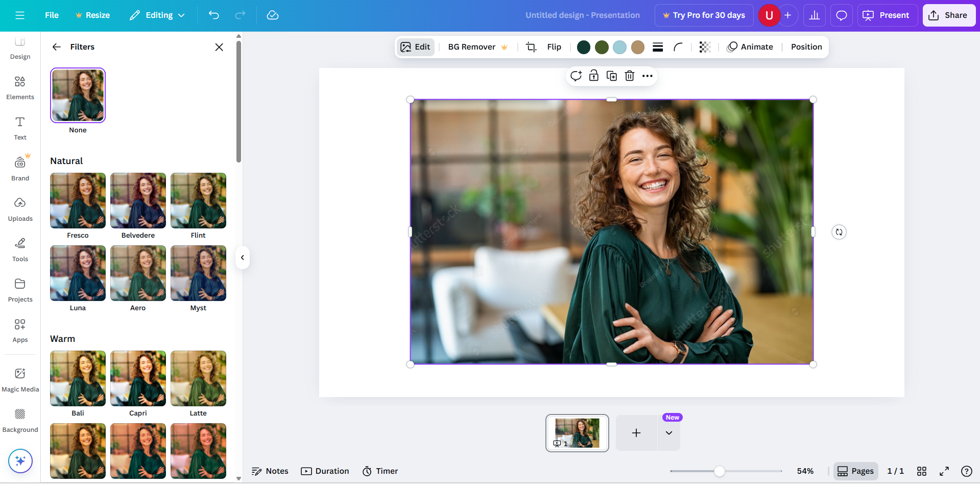This screenshot has width=980, height=484.
Task: Toggle lock on the selected image
Action: (593, 76)
